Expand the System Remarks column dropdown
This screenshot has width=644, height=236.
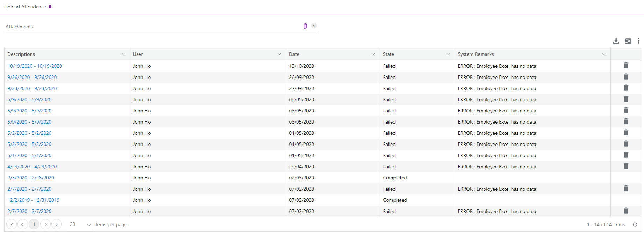click(x=604, y=54)
